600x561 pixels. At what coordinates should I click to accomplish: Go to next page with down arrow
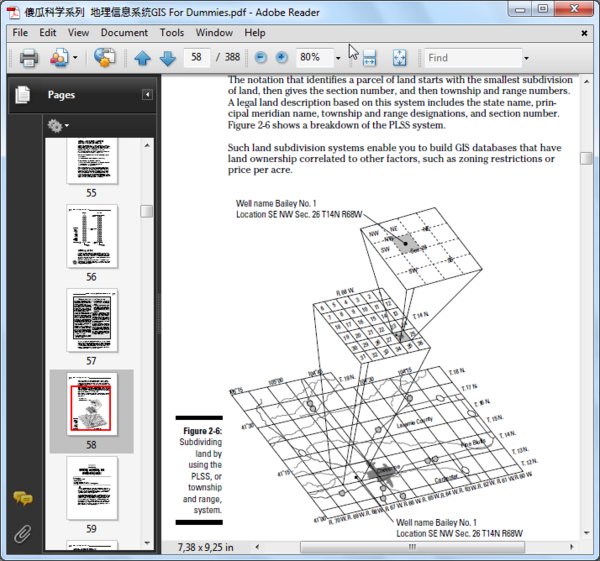click(x=167, y=58)
